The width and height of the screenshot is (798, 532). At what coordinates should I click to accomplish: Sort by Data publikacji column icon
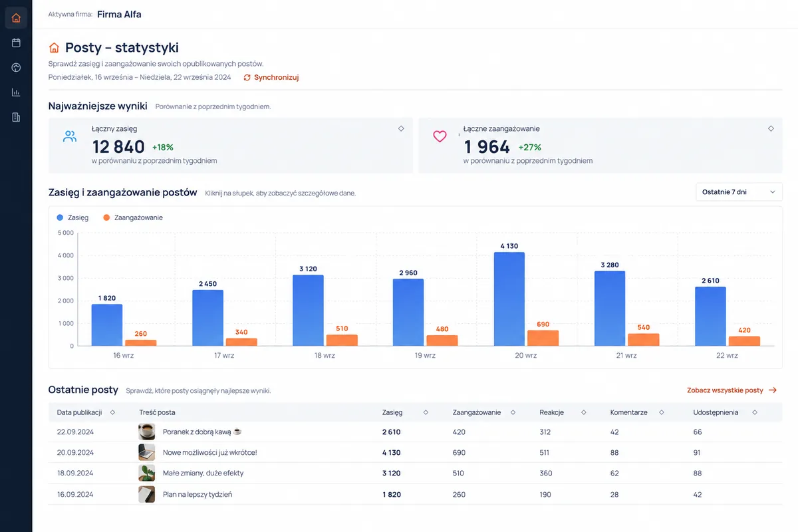click(112, 412)
